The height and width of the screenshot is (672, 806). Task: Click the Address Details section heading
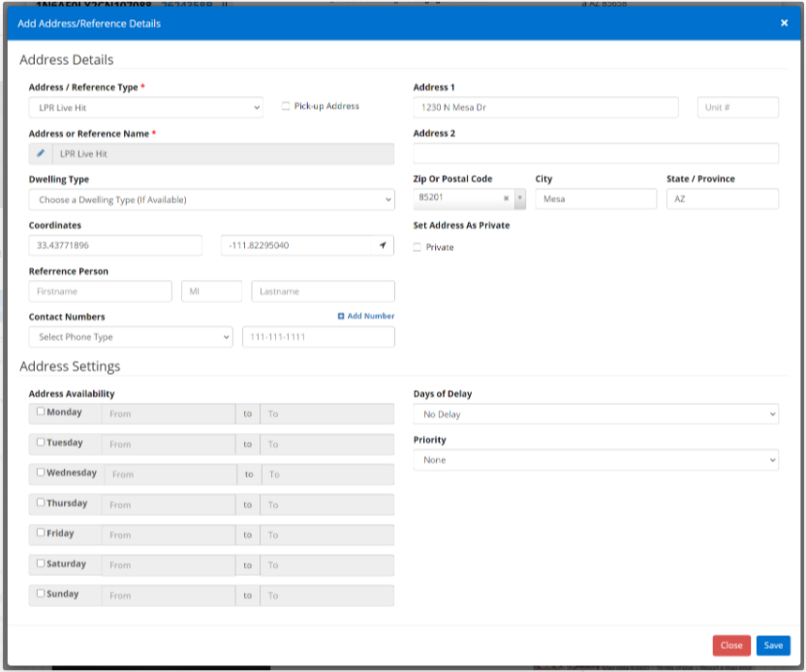[x=66, y=60]
